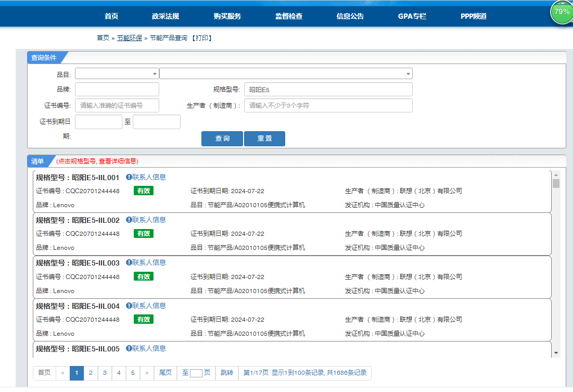Expand the wide second 品目 dropdown
Viewport: 573px width, 392px height.
[x=286, y=73]
